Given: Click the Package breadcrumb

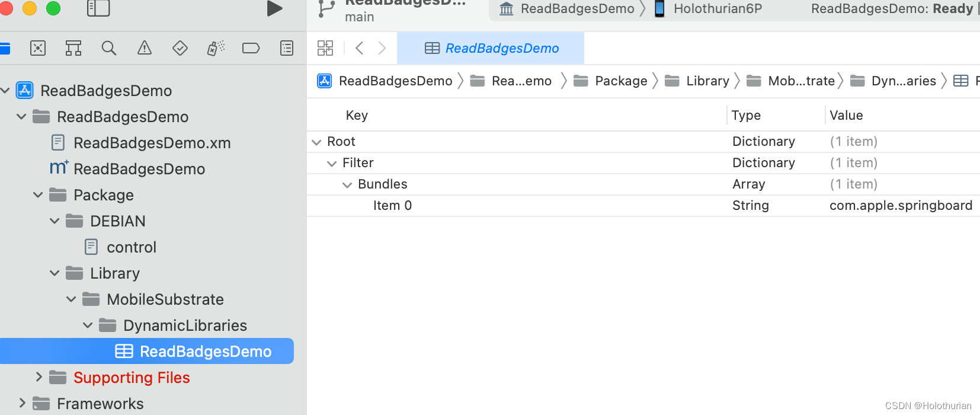Looking at the screenshot, I should (611, 81).
